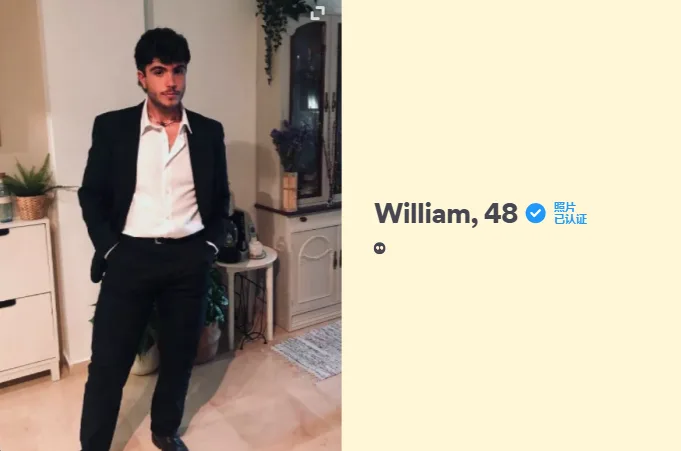Tap the white corner-brackets icon on photo
This screenshot has height=451, width=681.
pos(317,13)
